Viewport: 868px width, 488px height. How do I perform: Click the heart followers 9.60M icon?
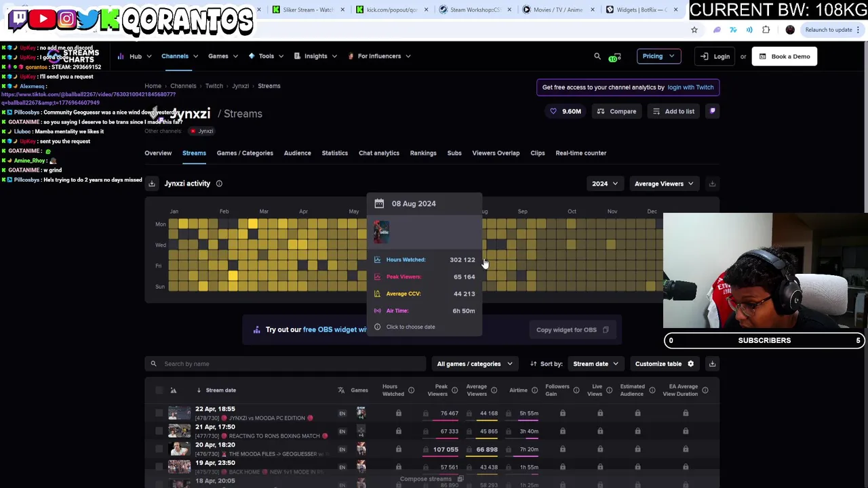tap(553, 111)
